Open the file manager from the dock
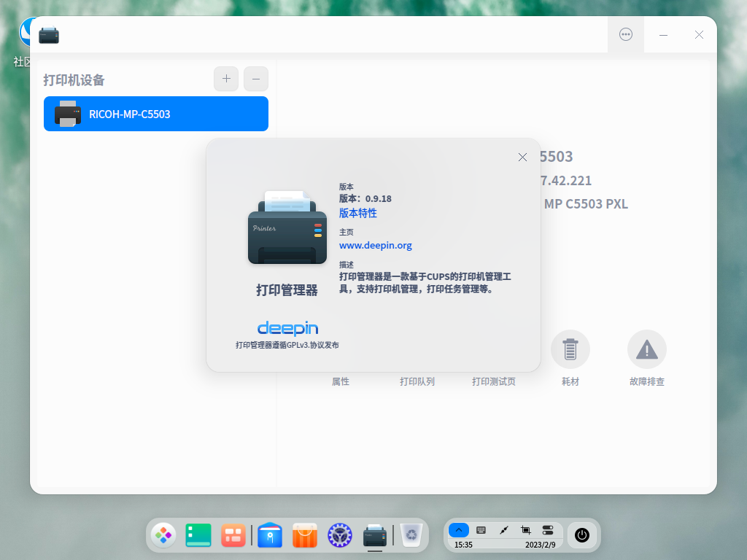 coord(270,535)
